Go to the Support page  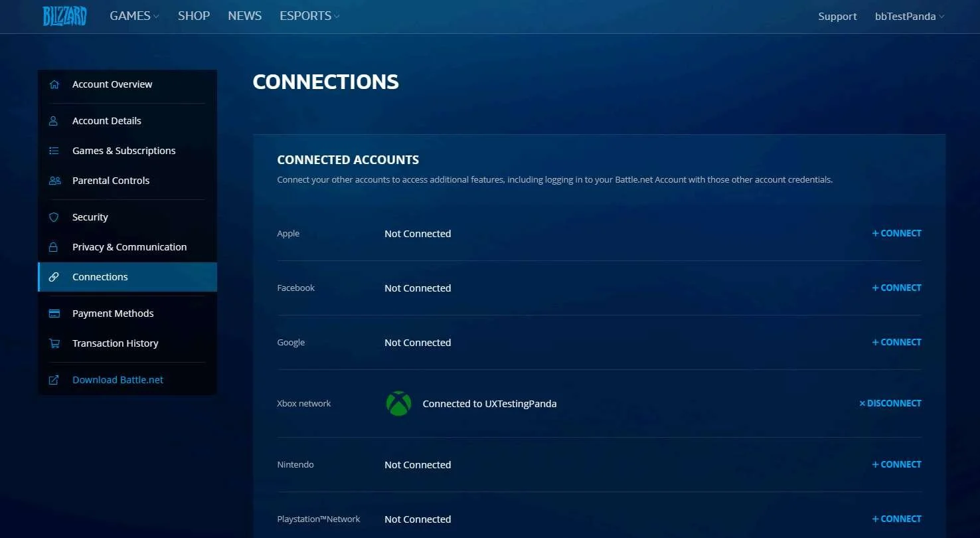837,17
